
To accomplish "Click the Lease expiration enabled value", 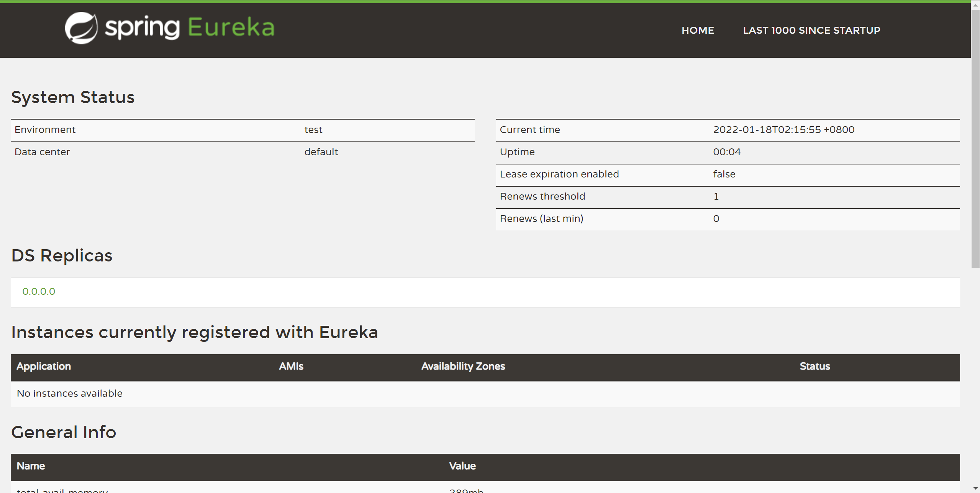I will click(x=724, y=174).
